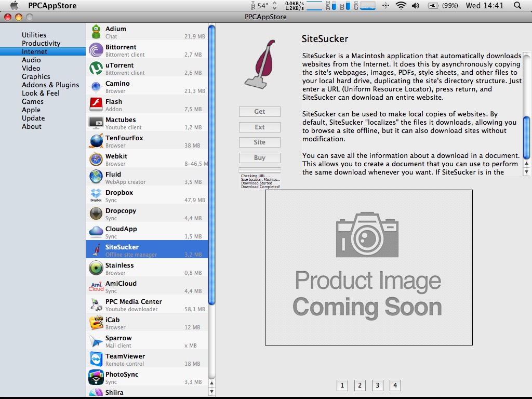Click the Camino browser icon
The width and height of the screenshot is (532, 399).
coord(96,87)
